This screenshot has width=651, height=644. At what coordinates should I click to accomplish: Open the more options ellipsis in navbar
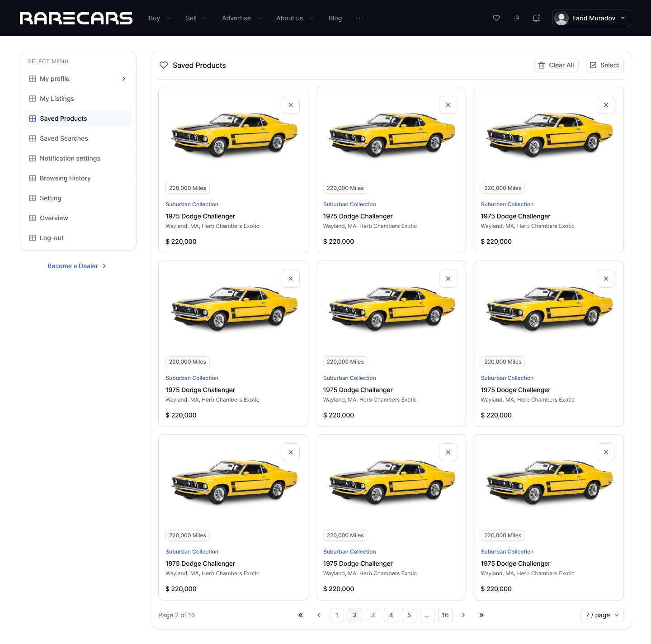pyautogui.click(x=359, y=18)
